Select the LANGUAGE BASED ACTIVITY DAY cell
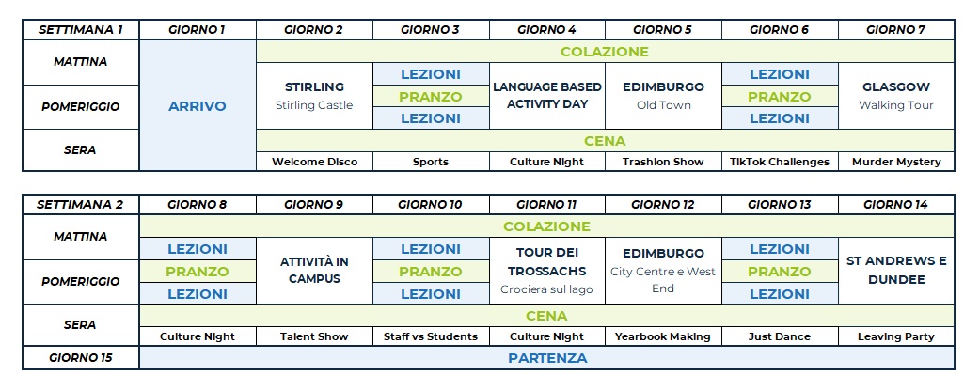The width and height of the screenshot is (980, 391). pyautogui.click(x=546, y=96)
